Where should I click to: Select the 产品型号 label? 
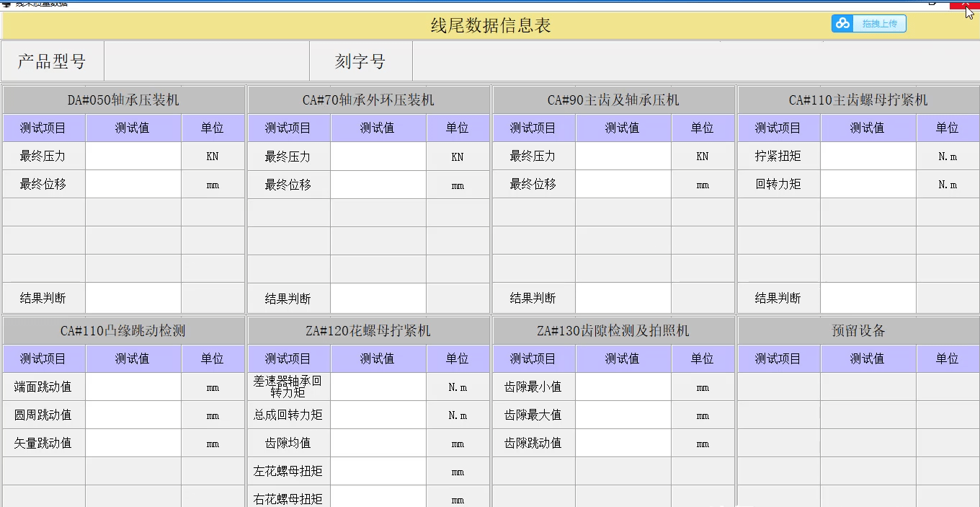tap(52, 61)
